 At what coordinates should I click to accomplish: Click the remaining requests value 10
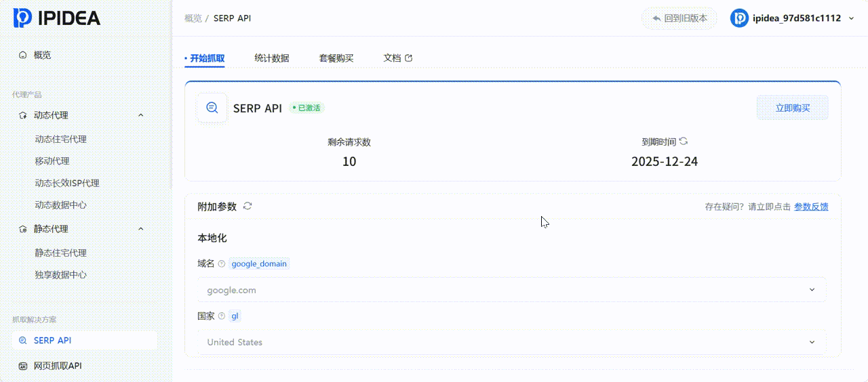[x=349, y=161]
